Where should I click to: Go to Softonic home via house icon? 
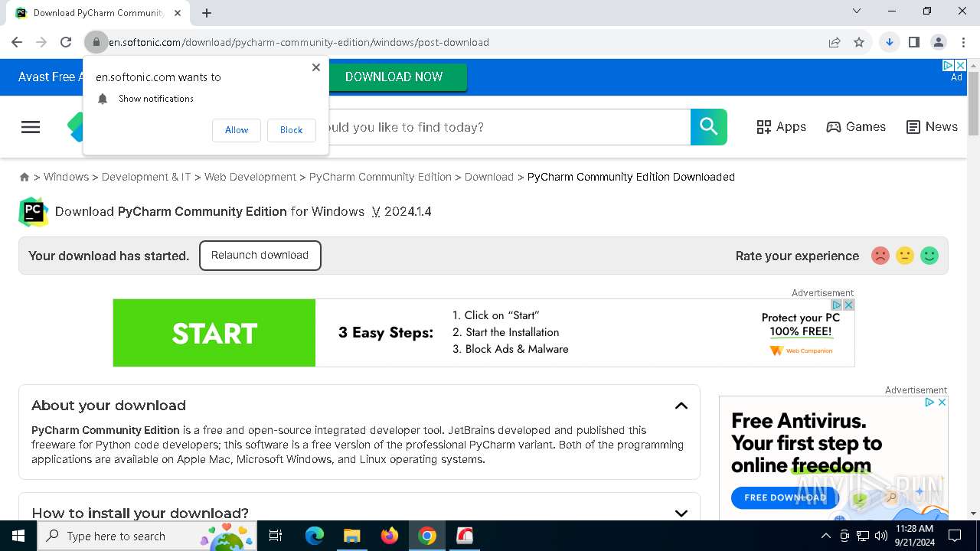click(24, 177)
